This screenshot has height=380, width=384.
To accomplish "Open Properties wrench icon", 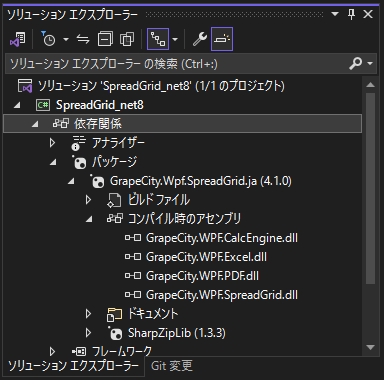I will (200, 39).
